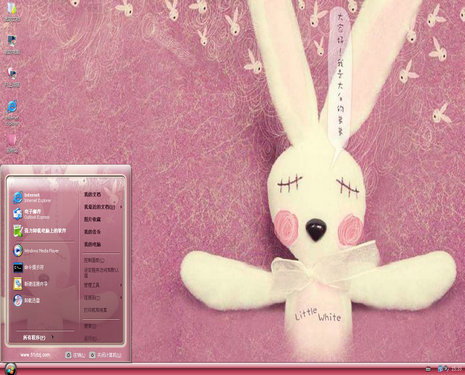Open Outlook Express email in Start menu
Image resolution: width=465 pixels, height=375 pixels.
point(31,214)
